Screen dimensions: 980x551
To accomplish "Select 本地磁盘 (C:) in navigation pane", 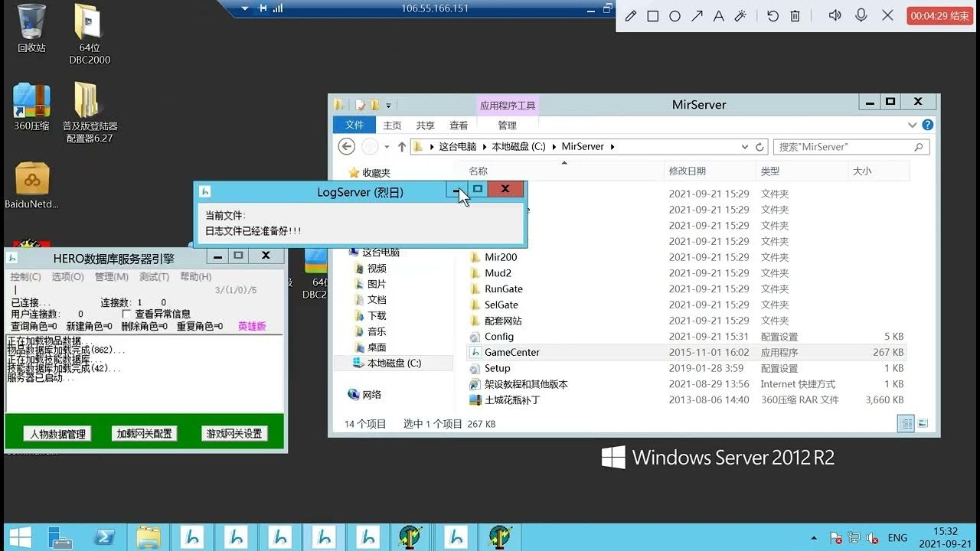I will [394, 364].
